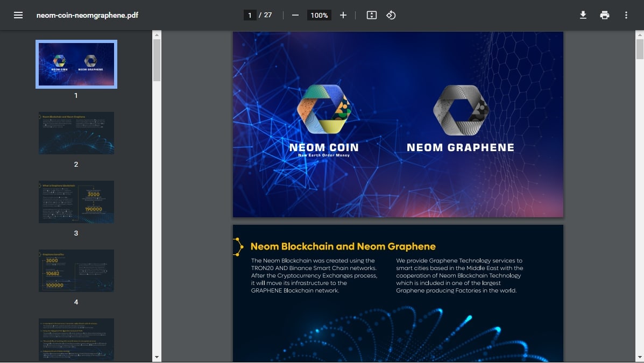Click the gray Neom Graphene logo

[x=461, y=110]
